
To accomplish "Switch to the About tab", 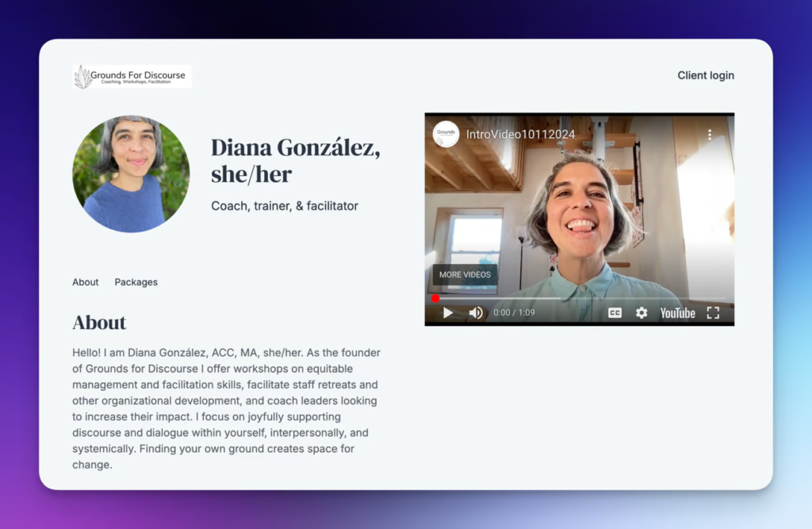I will [x=86, y=282].
